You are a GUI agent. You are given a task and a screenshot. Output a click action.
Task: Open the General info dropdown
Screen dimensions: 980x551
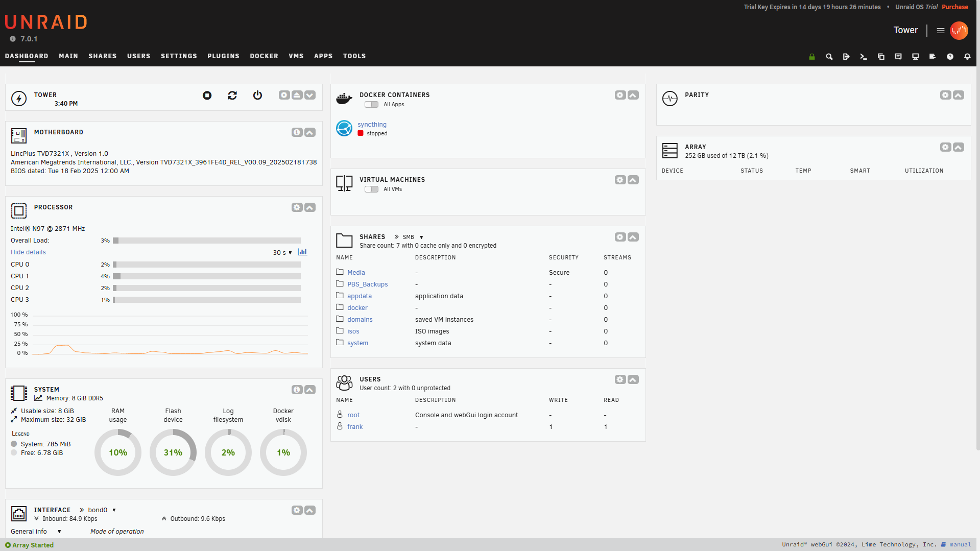pyautogui.click(x=36, y=532)
